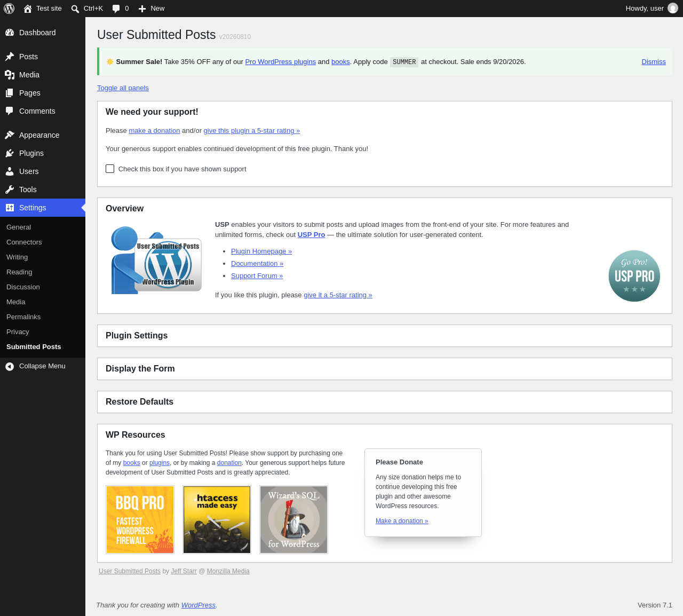Open the Jeff Starr footer link
The width and height of the screenshot is (683, 616).
[184, 571]
